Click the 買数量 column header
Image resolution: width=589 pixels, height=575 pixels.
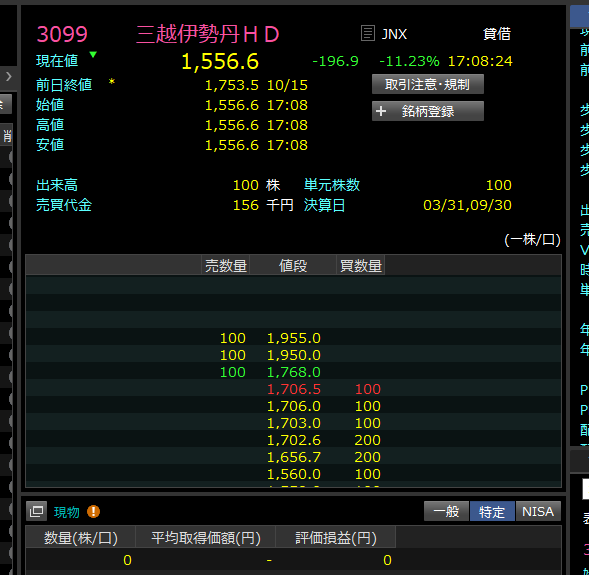(x=361, y=266)
